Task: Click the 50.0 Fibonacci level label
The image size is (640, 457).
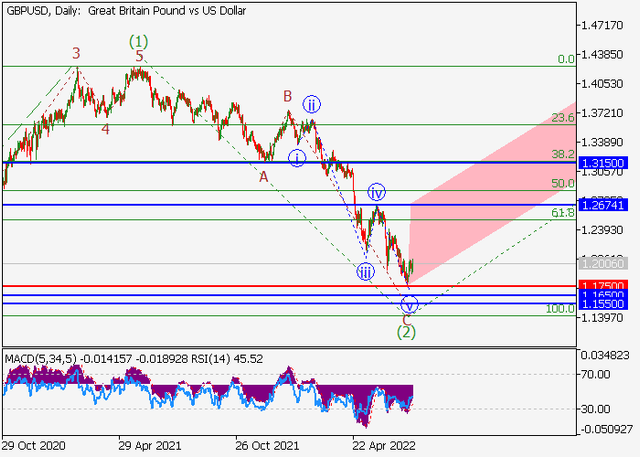Action: coord(563,183)
